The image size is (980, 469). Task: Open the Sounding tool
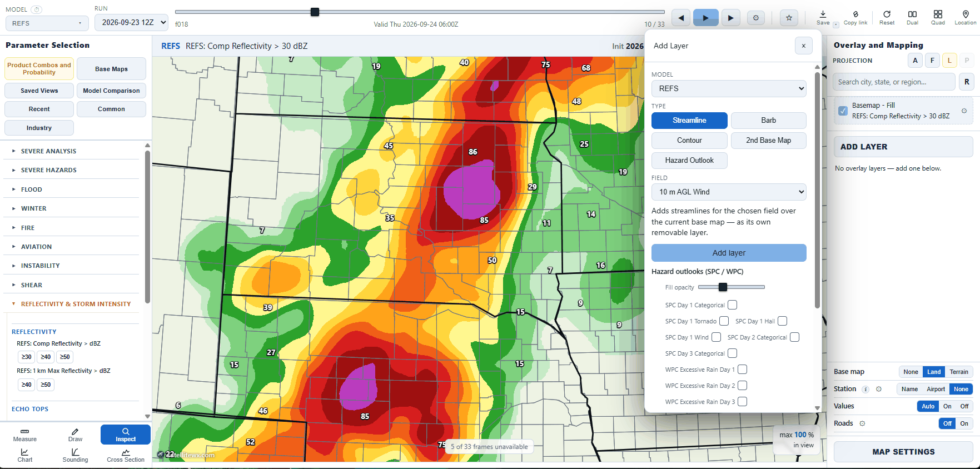[76, 456]
